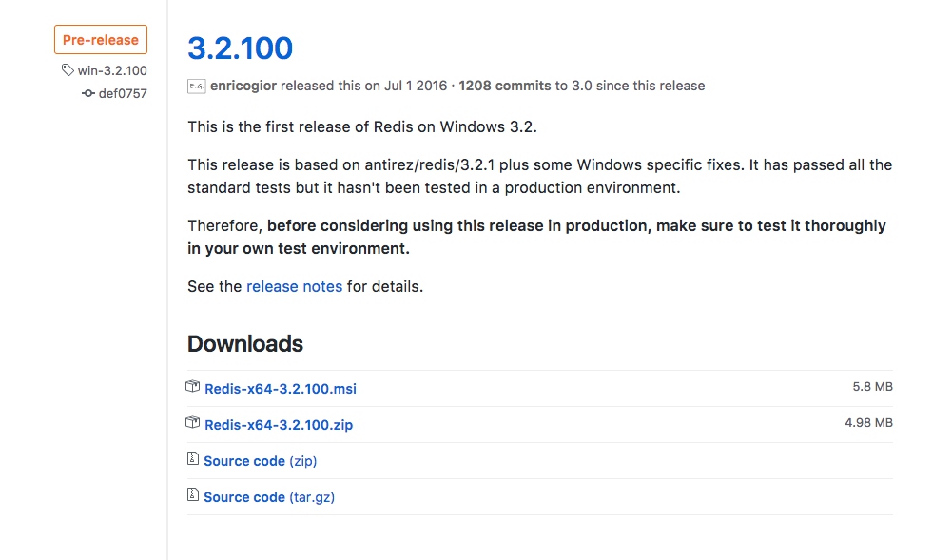
Task: Download Source code (tar.gz)
Action: click(x=269, y=497)
